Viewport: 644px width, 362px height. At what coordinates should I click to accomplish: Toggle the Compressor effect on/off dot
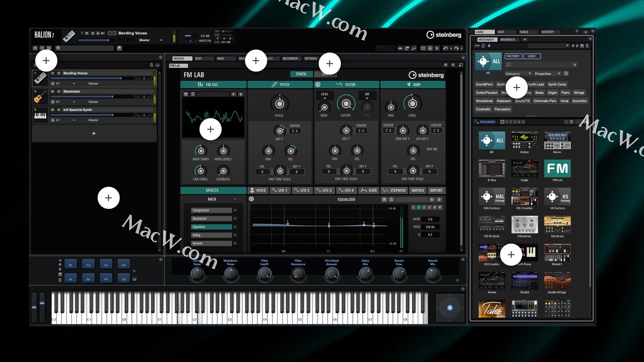[235, 210]
